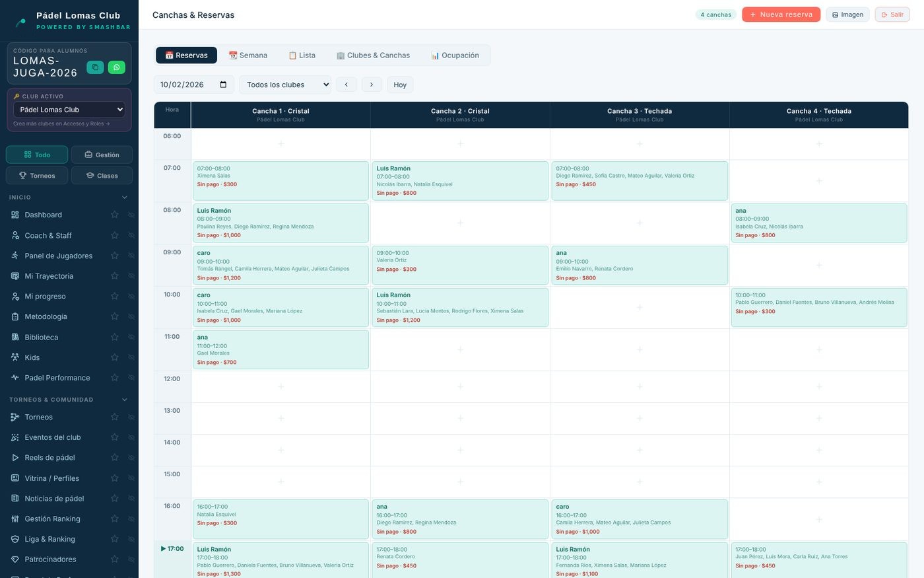The width and height of the screenshot is (924, 578).
Task: Click the Salir button
Action: pyautogui.click(x=892, y=15)
